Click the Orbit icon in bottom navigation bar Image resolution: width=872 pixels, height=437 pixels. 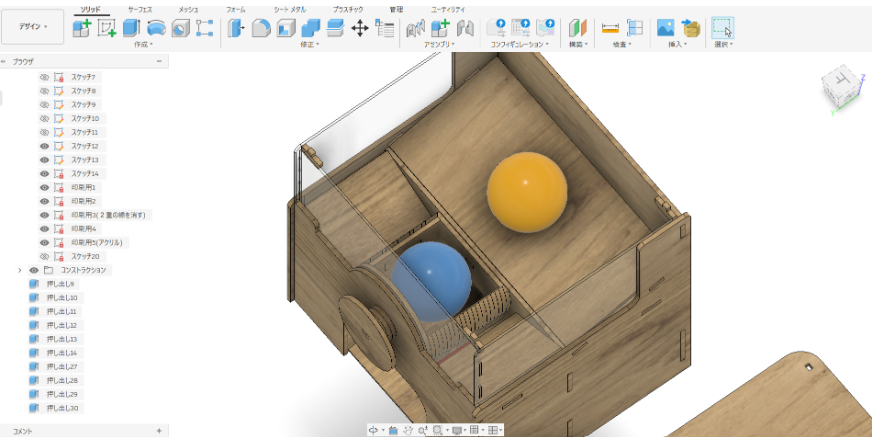374,430
